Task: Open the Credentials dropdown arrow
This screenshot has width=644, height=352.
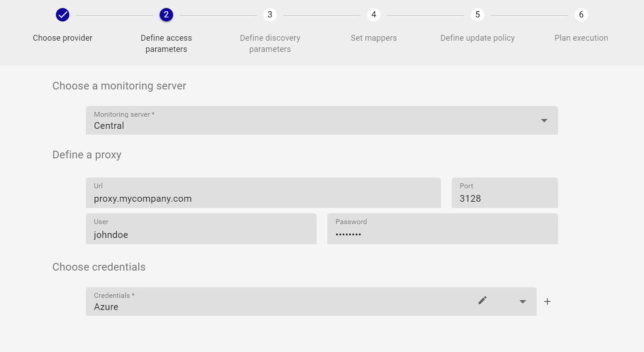Action: [x=523, y=302]
